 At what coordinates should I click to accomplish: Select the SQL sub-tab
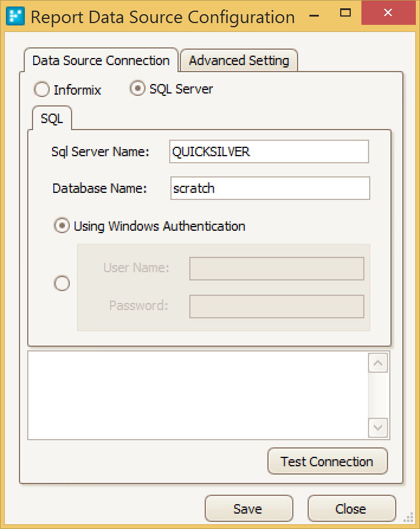[x=52, y=119]
